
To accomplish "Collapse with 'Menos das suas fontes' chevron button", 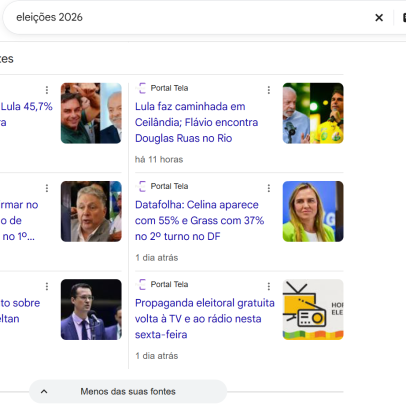I will [128, 391].
